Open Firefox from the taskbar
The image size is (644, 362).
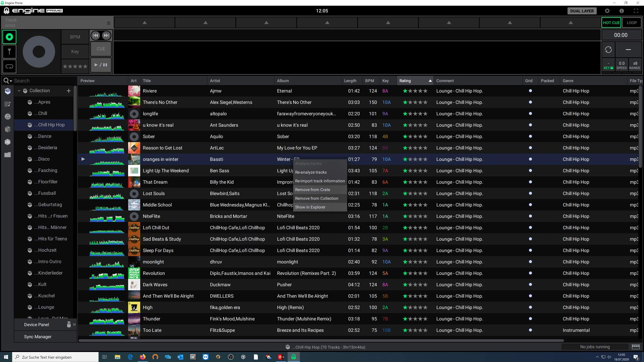coord(143,357)
